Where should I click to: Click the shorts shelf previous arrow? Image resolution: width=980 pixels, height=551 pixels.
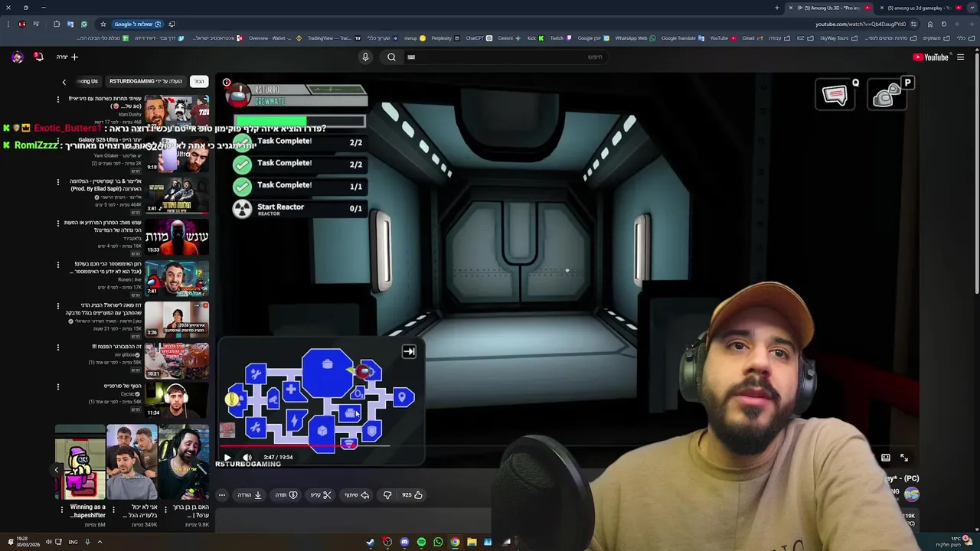click(56, 470)
